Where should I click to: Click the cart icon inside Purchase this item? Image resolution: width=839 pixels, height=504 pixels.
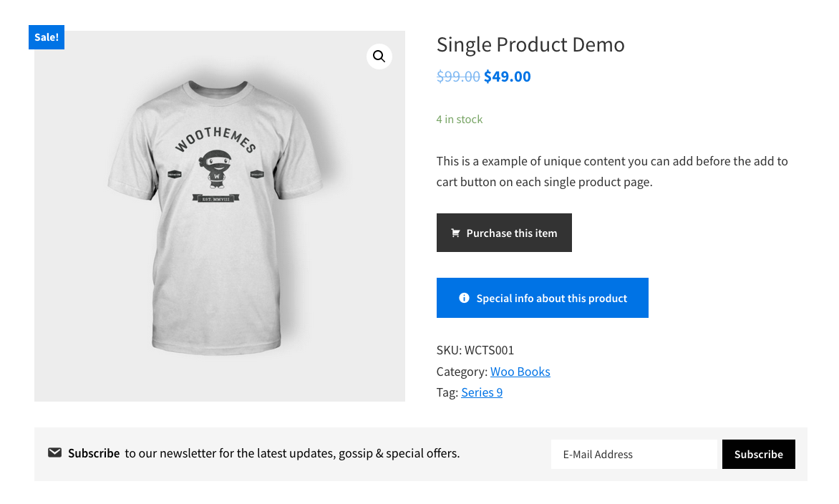[x=456, y=232]
